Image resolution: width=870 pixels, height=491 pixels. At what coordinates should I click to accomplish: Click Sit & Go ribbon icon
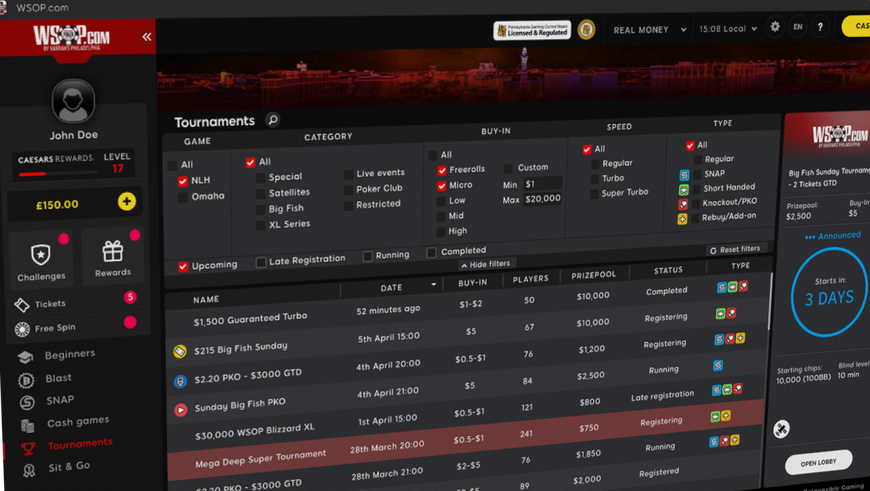pyautogui.click(x=29, y=470)
